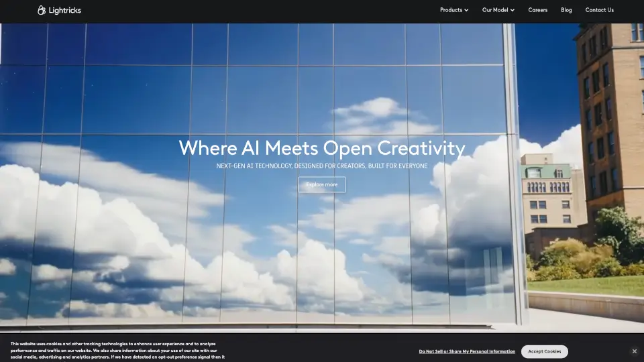The height and width of the screenshot is (362, 644).
Task: Click the green-roofed building in the background
Action: click(545, 194)
